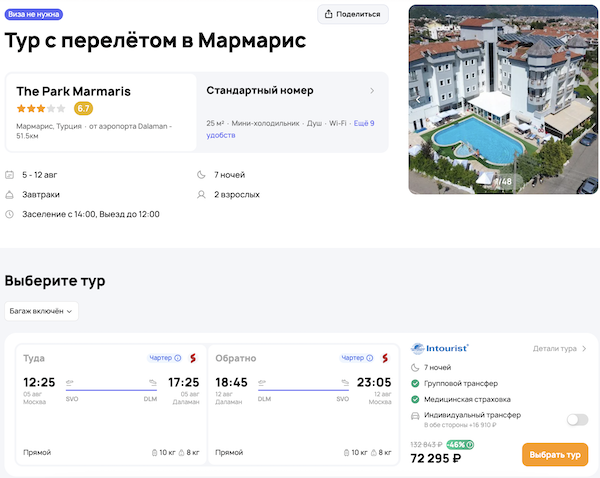Open the hotel pool photo thumbnail
The image size is (600, 478).
click(x=500, y=100)
